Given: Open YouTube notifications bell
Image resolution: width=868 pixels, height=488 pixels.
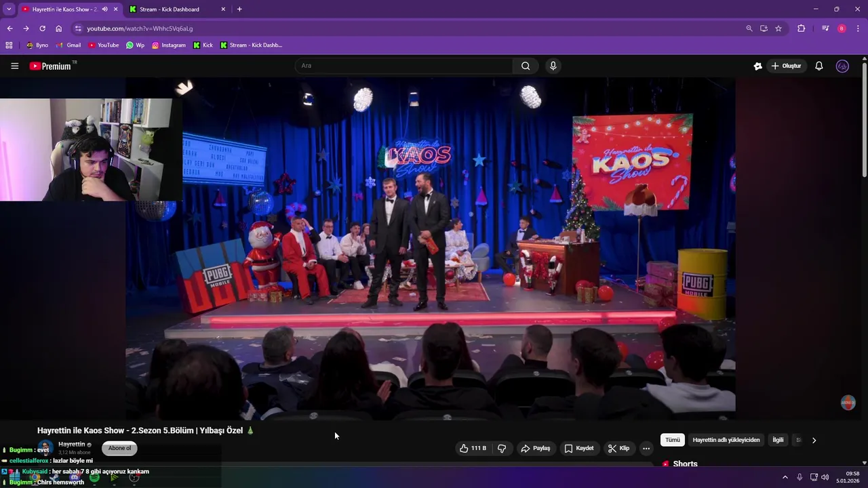Looking at the screenshot, I should (819, 66).
